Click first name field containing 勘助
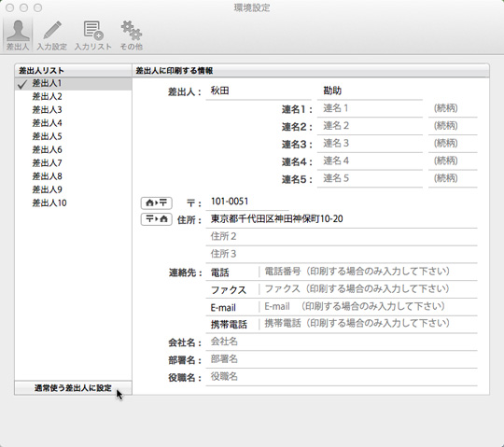The image size is (504, 447). click(x=370, y=91)
